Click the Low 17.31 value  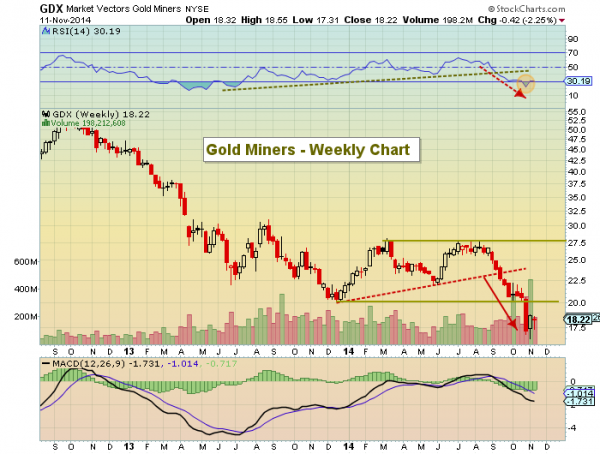pyautogui.click(x=316, y=20)
